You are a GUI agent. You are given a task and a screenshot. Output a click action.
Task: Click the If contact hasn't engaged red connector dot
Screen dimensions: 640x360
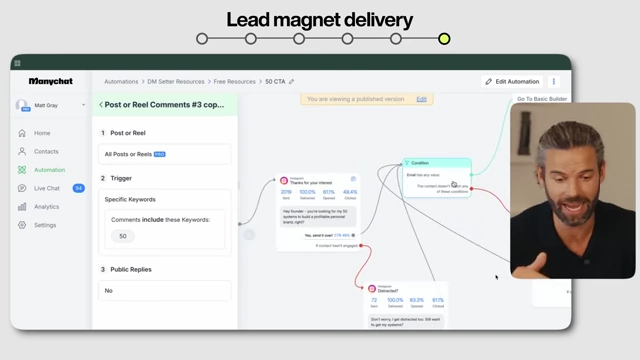point(361,245)
